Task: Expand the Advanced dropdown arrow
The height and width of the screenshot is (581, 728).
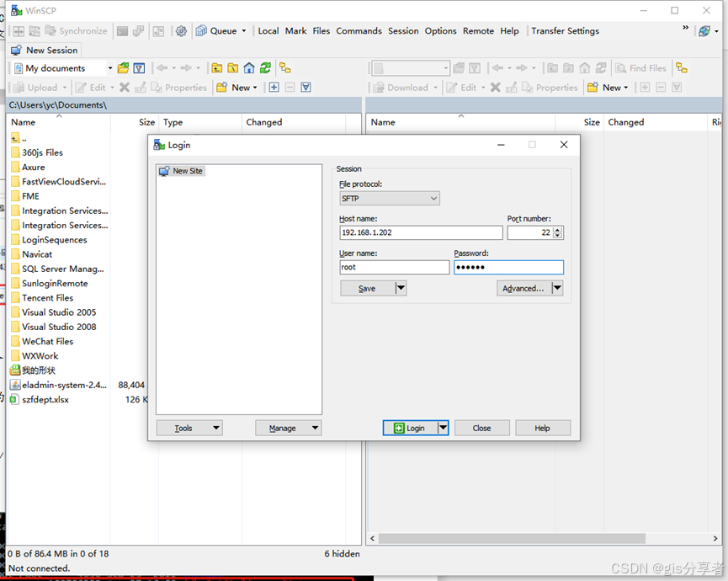Action: (x=558, y=289)
